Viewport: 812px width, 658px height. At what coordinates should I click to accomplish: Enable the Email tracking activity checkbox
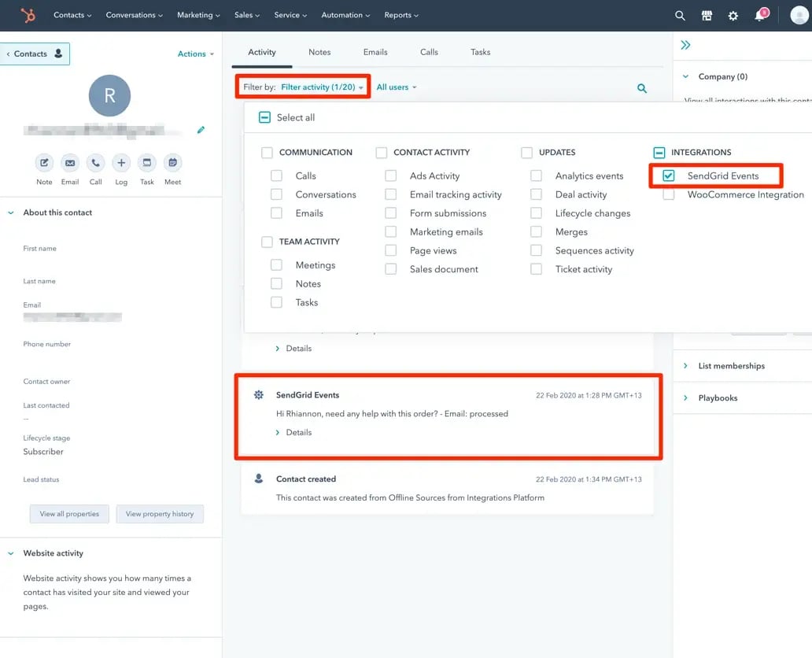pos(391,194)
